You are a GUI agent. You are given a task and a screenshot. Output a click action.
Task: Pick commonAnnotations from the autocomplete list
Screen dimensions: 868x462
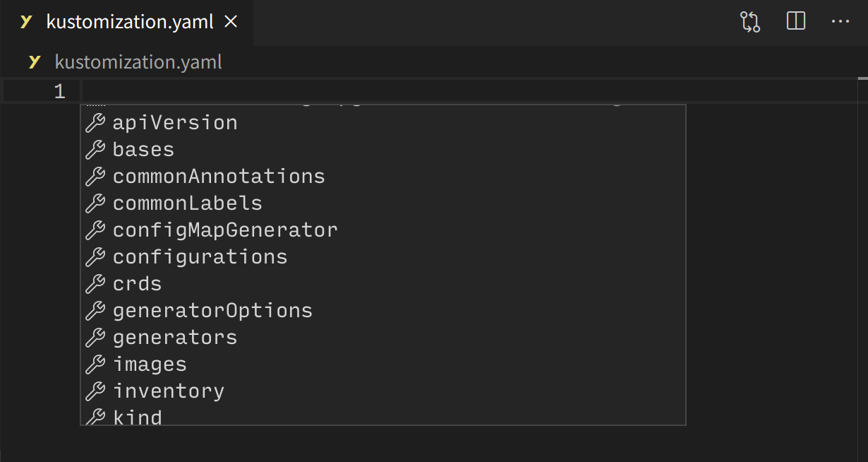tap(383, 177)
